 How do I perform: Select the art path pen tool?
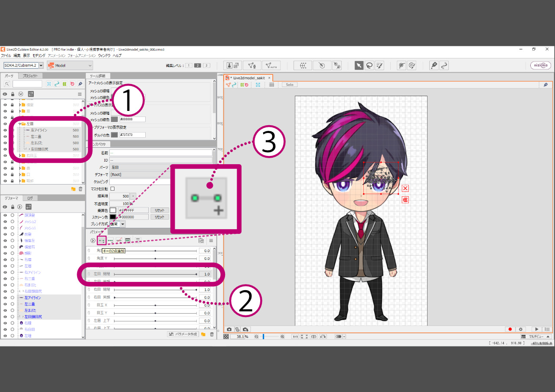[x=434, y=65]
